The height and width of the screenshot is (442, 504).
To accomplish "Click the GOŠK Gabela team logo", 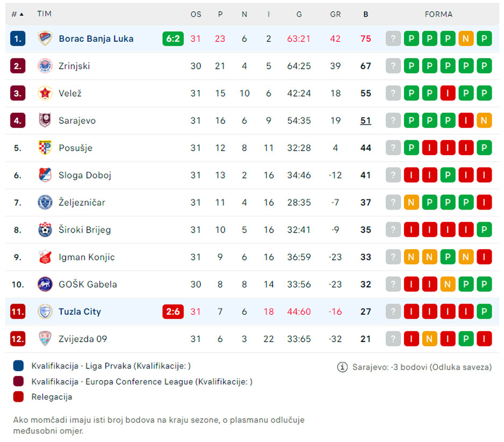I will click(x=45, y=284).
